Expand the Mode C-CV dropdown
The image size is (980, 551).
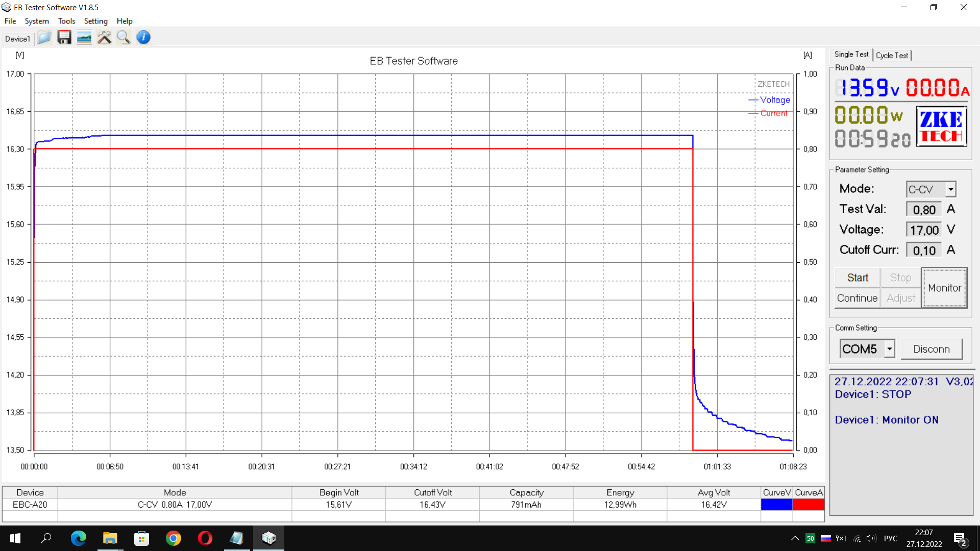point(950,189)
